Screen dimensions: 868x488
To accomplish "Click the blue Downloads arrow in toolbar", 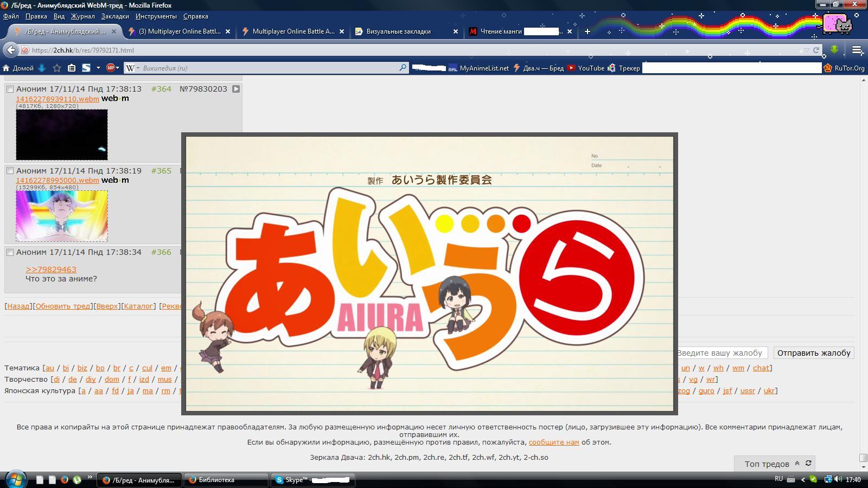I will pyautogui.click(x=42, y=68).
